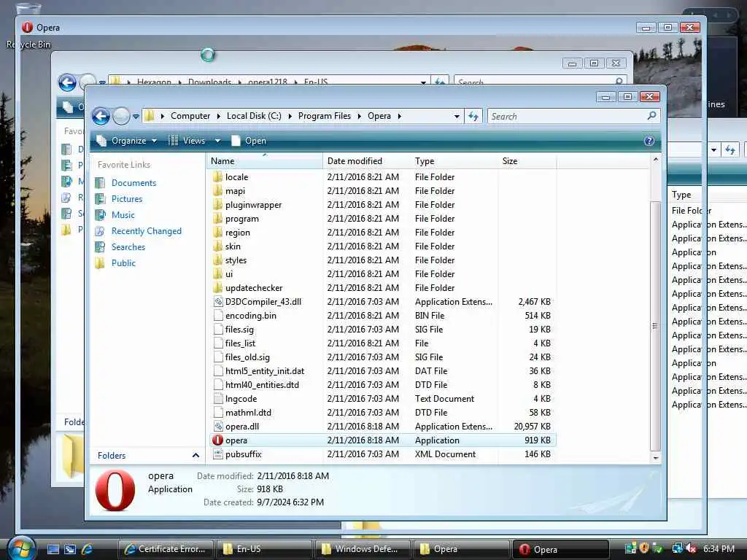Select the styles folder icon
Image resolution: width=747 pixels, height=560 pixels.
point(217,260)
